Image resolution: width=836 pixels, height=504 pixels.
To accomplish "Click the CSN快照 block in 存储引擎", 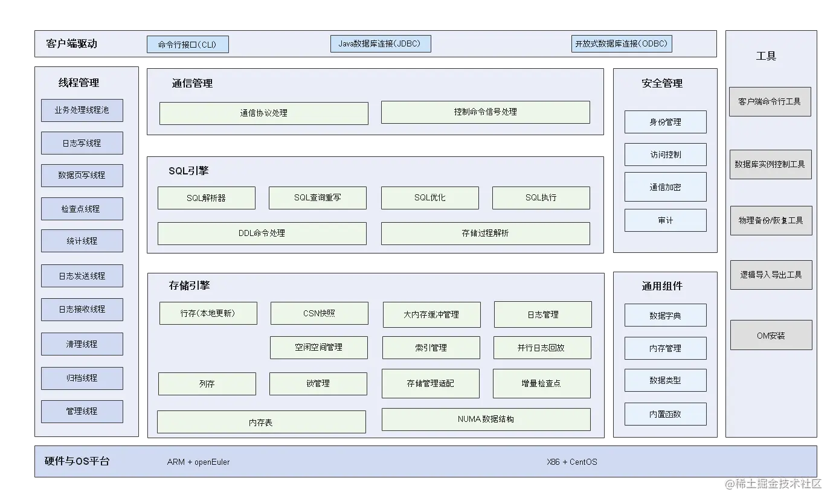I will 318,313.
